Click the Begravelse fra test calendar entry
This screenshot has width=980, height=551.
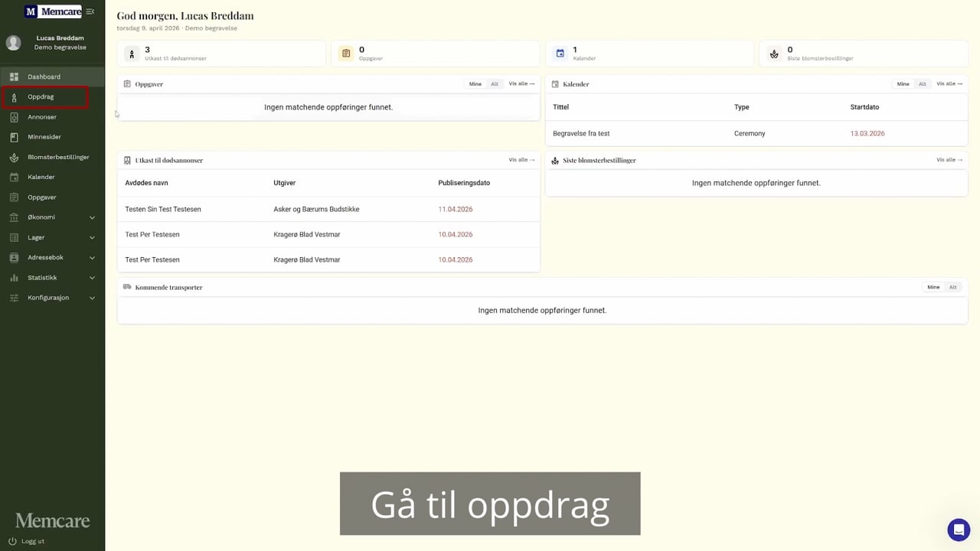pos(581,133)
